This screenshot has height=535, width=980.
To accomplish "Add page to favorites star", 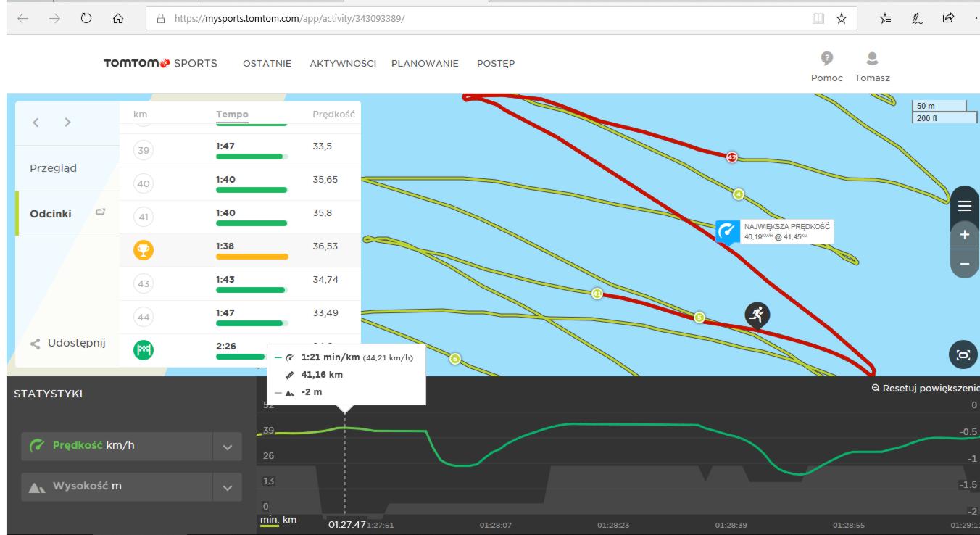I will tap(842, 19).
